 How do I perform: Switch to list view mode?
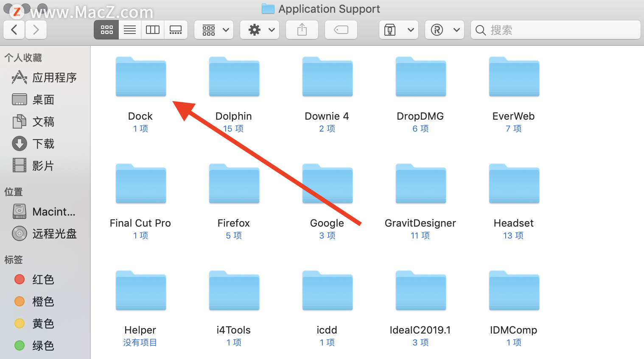click(x=130, y=30)
